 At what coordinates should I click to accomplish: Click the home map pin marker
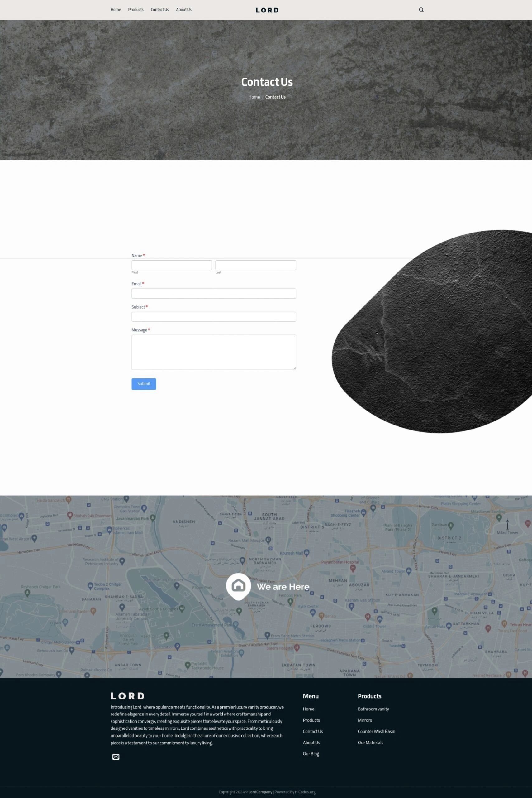coord(239,586)
